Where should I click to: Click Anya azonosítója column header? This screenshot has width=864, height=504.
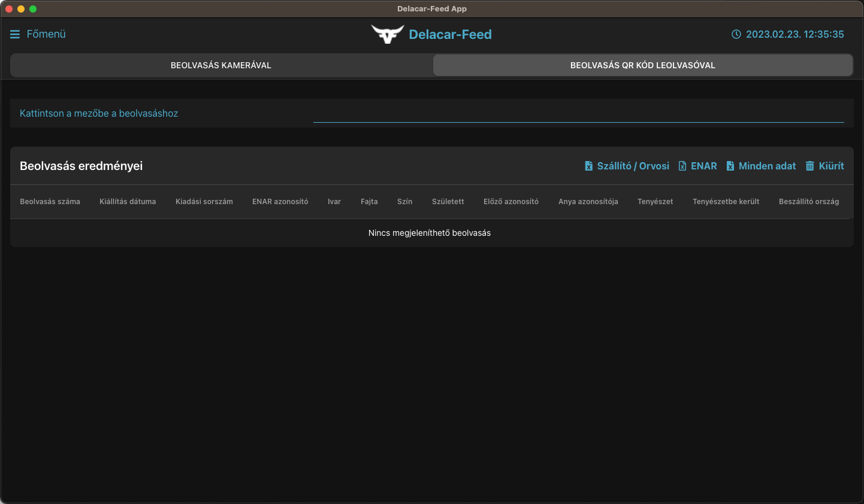pos(588,202)
